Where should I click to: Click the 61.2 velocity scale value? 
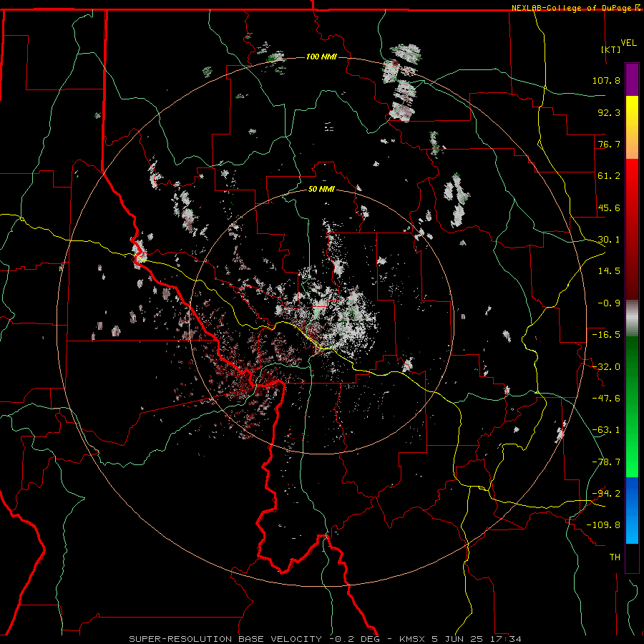(609, 176)
